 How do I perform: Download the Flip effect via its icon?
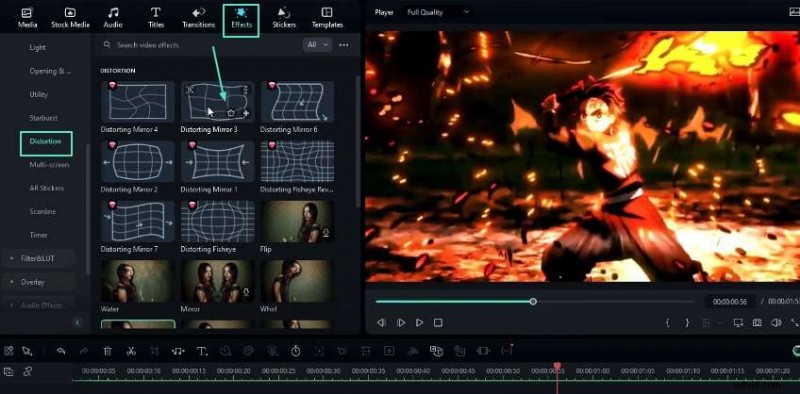pyautogui.click(x=326, y=234)
